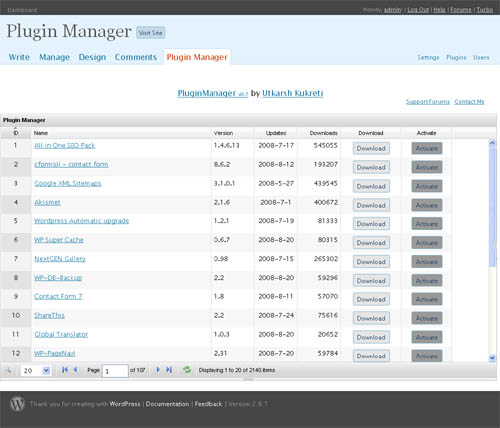The height and width of the screenshot is (428, 500).
Task: Go to previous page arrow icon
Action: 76,370
